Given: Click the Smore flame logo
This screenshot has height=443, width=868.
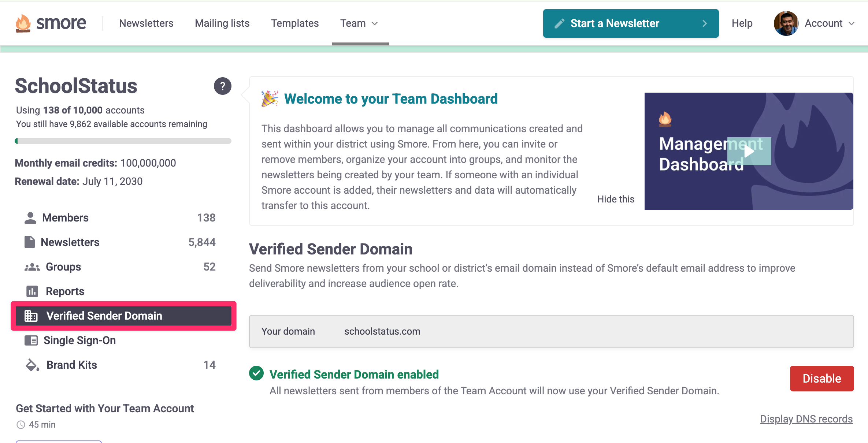Looking at the screenshot, I should click(23, 23).
